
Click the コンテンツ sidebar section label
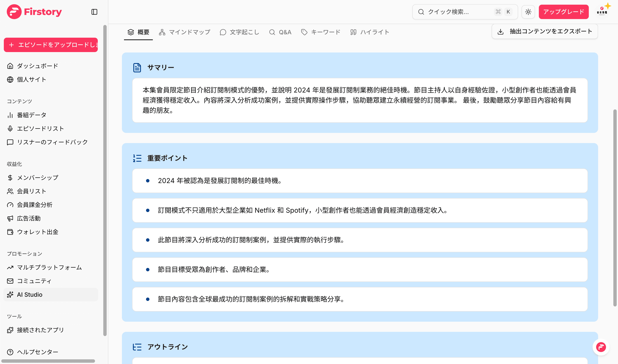click(x=19, y=101)
